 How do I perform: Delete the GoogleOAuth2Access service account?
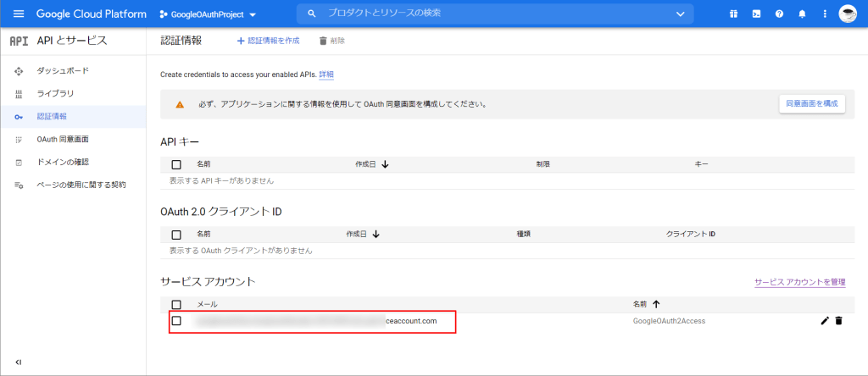(x=838, y=321)
